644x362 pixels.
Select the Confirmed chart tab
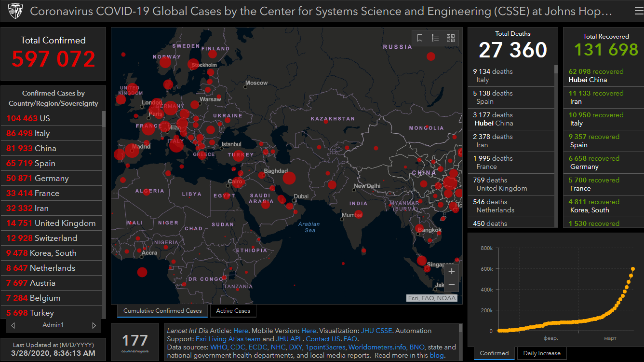point(494,353)
